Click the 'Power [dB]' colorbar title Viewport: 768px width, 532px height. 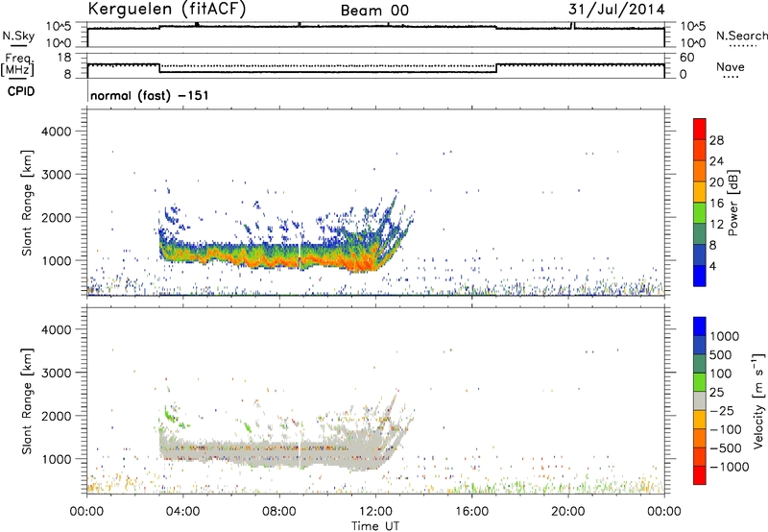point(733,203)
